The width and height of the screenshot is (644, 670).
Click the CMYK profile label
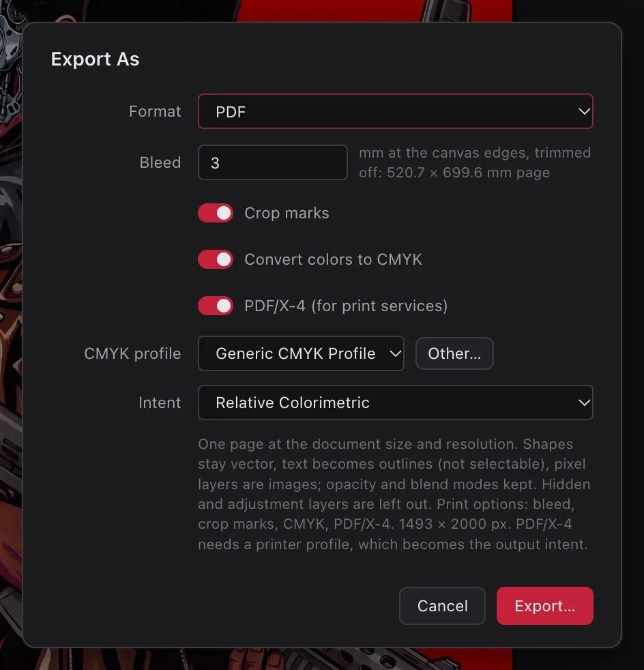[132, 354]
